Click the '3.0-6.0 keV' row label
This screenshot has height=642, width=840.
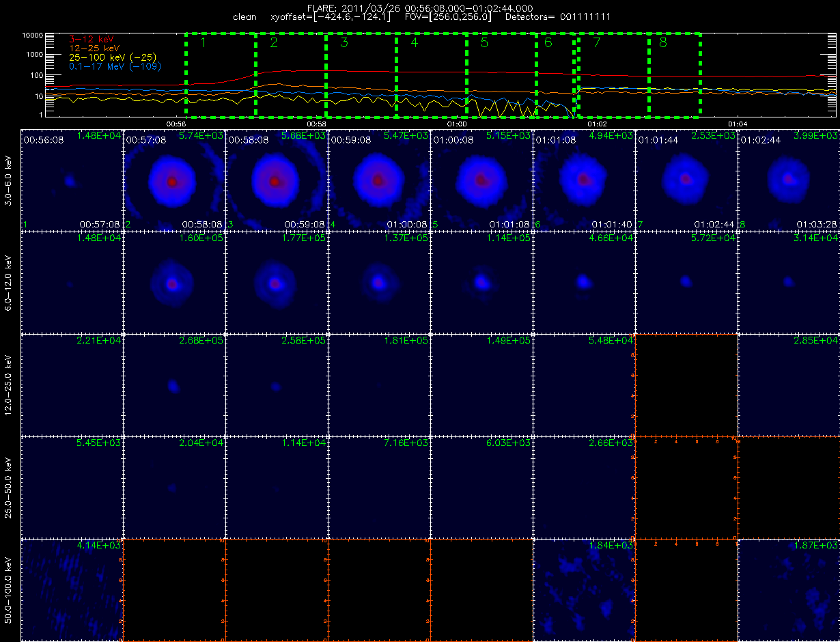click(8, 180)
